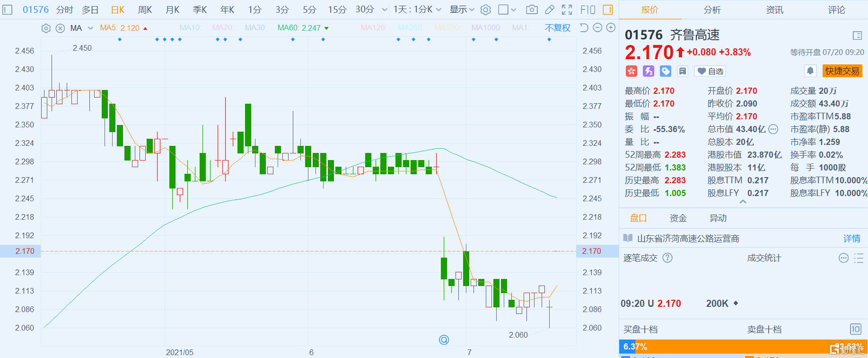Click the 快捷交易 quick trade button
Screen dimensions: 868x358
[x=842, y=71]
